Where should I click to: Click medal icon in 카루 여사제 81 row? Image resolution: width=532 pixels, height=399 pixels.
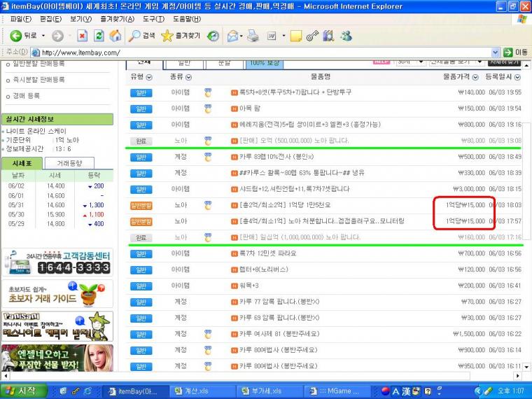point(208,334)
